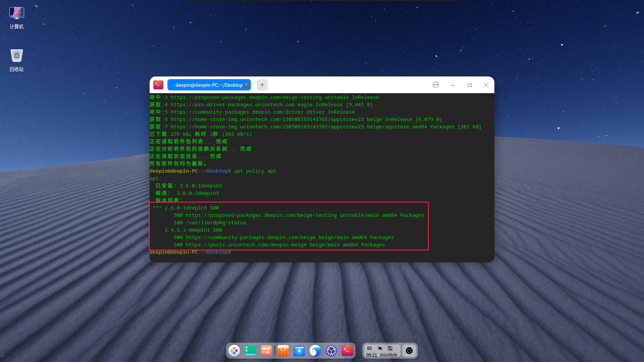Launch the Browser from the dock
Viewport: 644px width, 362px height.
click(x=315, y=351)
